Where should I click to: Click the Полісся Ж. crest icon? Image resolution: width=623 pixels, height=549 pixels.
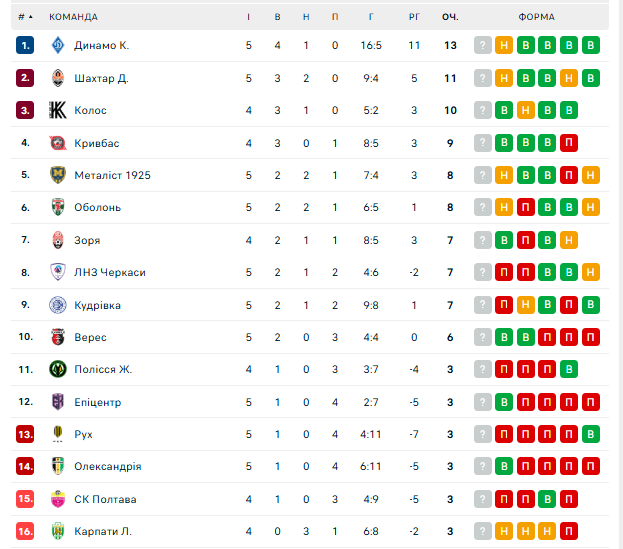[x=57, y=370]
